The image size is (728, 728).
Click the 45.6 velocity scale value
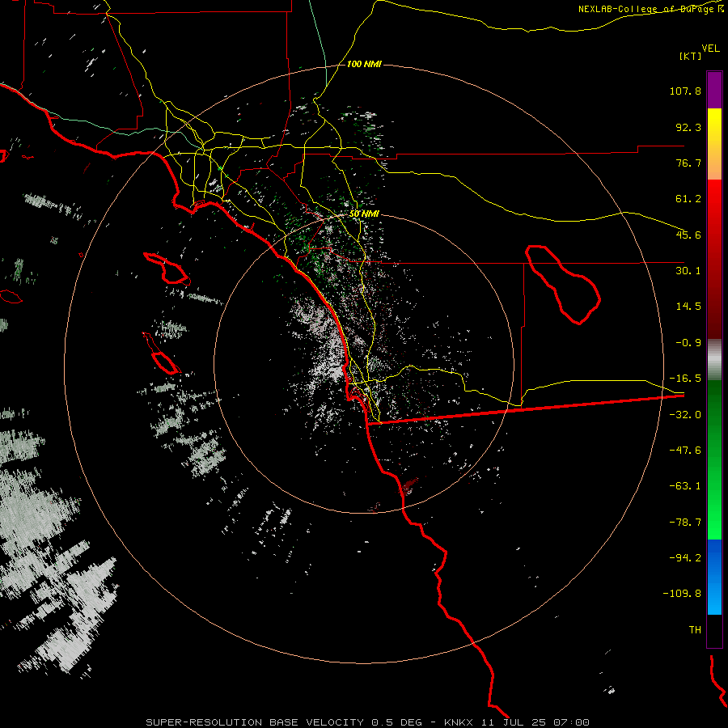click(688, 235)
